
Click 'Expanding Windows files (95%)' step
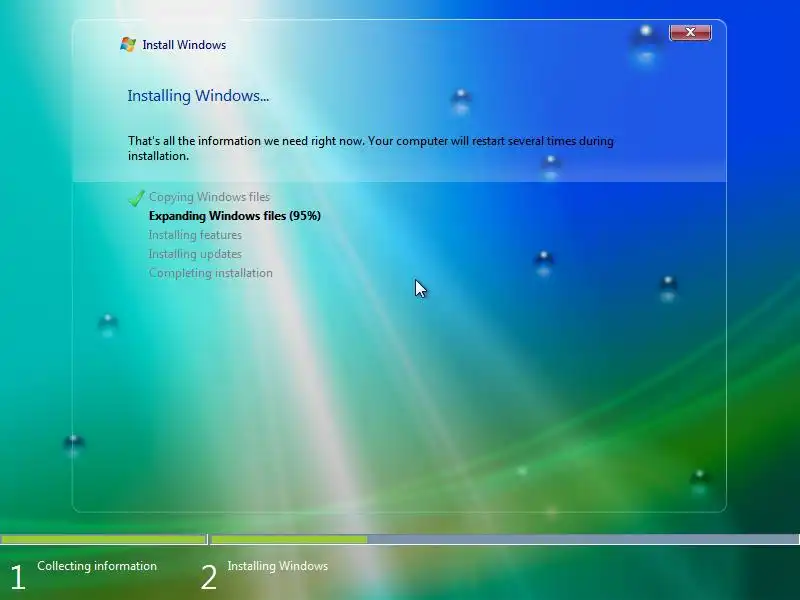(235, 216)
